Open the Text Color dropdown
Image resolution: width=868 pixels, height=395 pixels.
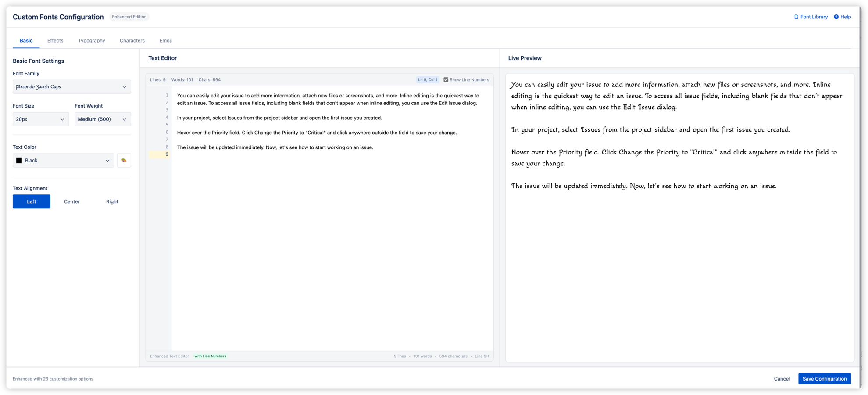(63, 160)
